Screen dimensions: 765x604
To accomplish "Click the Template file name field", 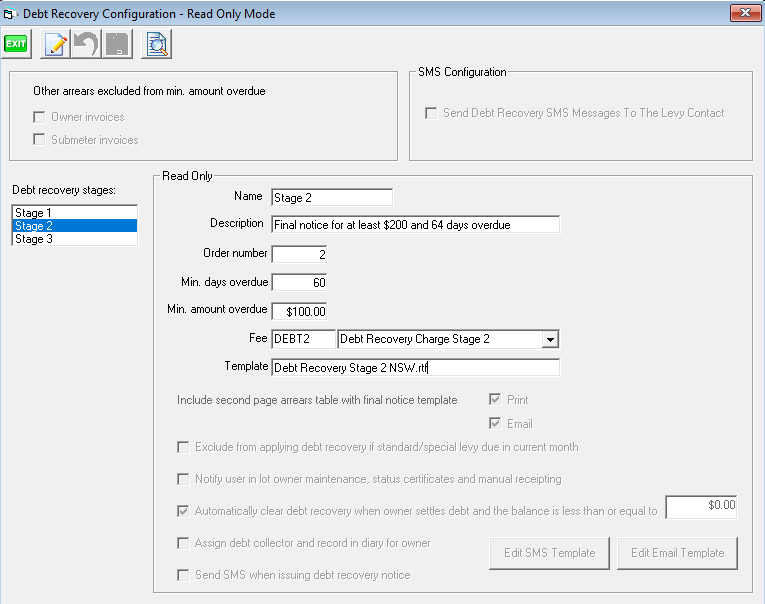I will 416,367.
